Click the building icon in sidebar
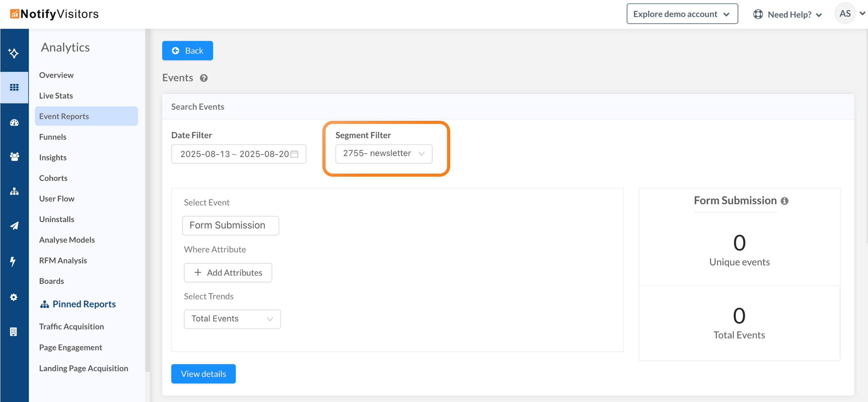The width and height of the screenshot is (868, 402). 13,332
